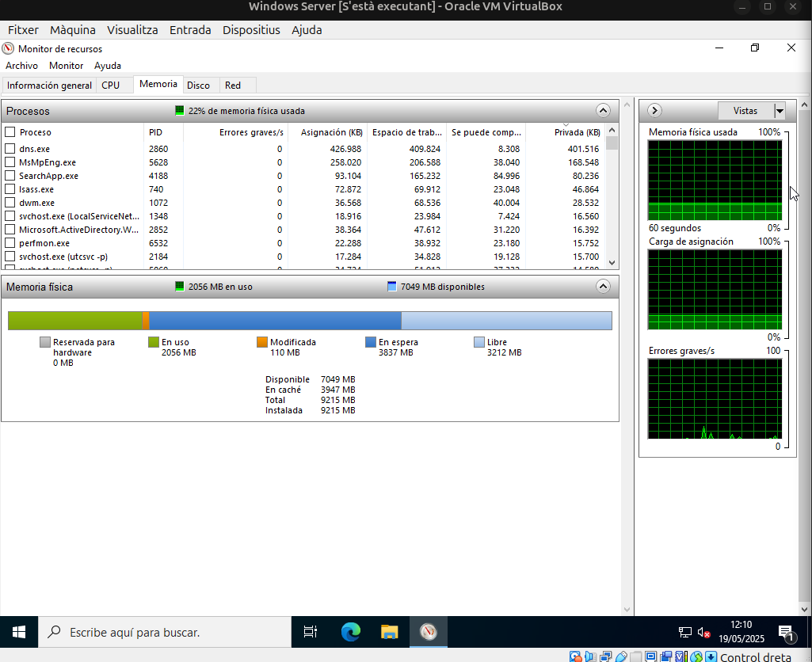Check the box beside lsass.exe process
812x662 pixels.
[x=10, y=189]
